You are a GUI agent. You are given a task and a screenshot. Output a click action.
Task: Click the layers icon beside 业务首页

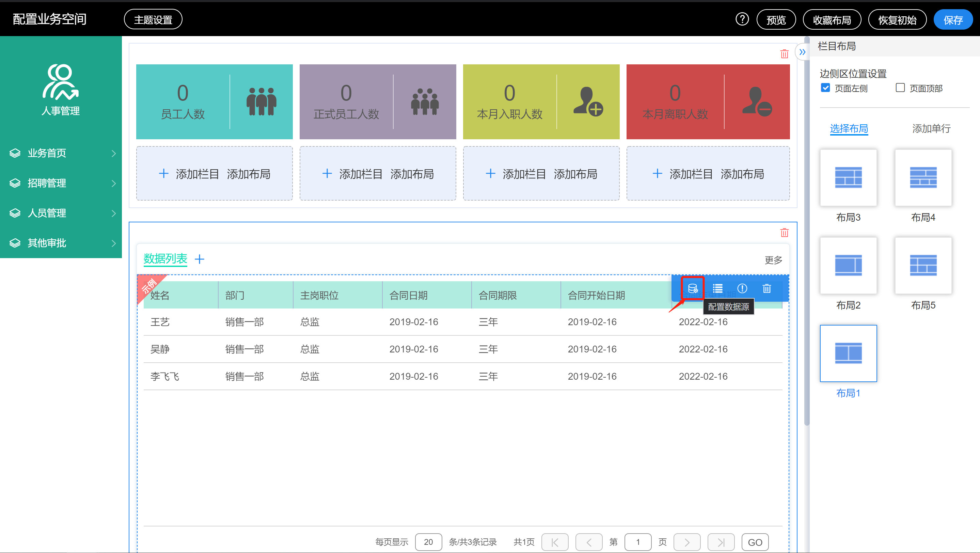click(15, 153)
